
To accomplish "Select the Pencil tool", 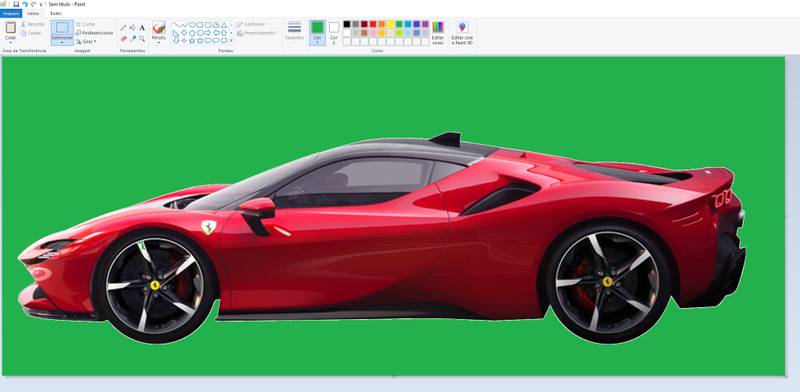I will [123, 28].
